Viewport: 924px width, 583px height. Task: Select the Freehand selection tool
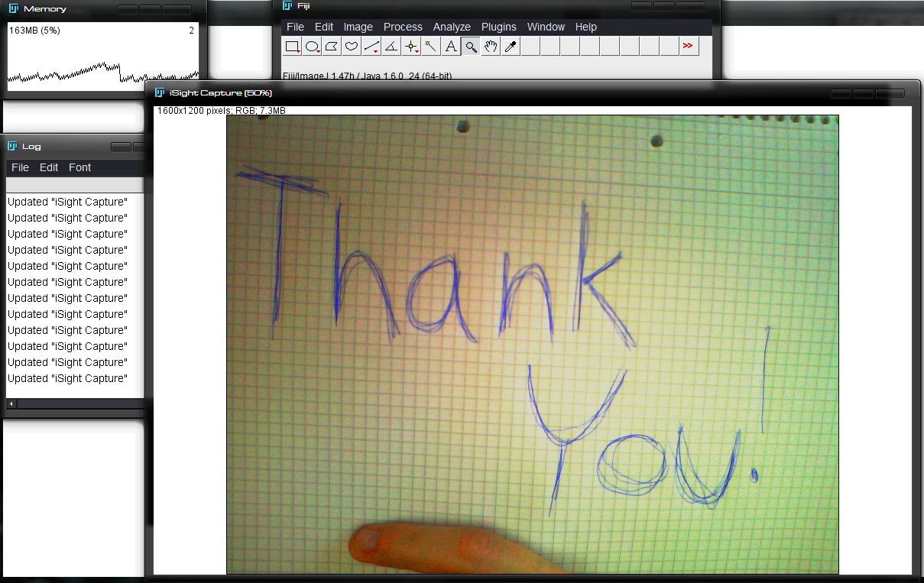tap(352, 47)
